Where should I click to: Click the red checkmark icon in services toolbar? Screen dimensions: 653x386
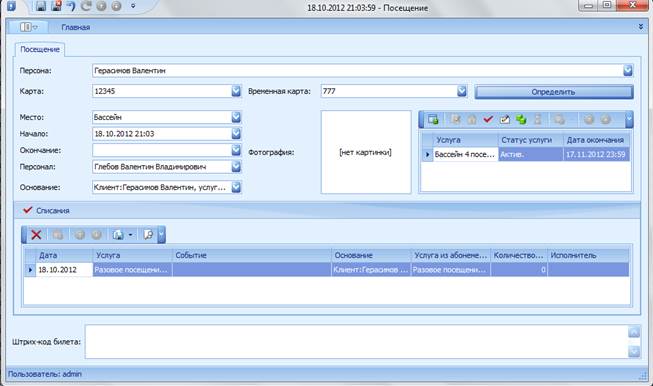click(488, 120)
